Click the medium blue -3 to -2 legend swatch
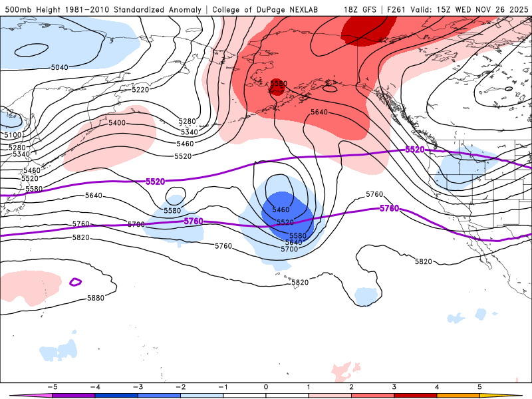Viewport: 532px width, 399px height. tap(159, 395)
